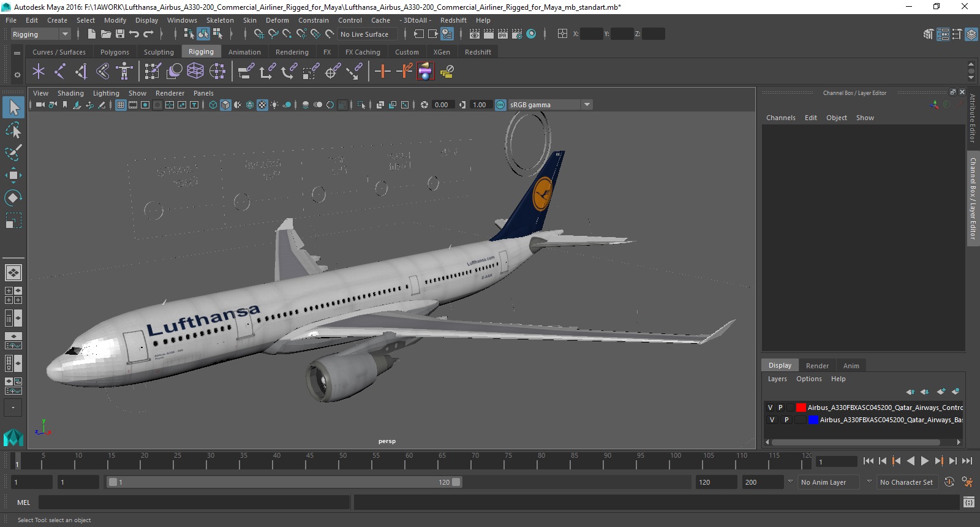
Task: Open the Redshift menu in main menubar
Action: pos(453,20)
